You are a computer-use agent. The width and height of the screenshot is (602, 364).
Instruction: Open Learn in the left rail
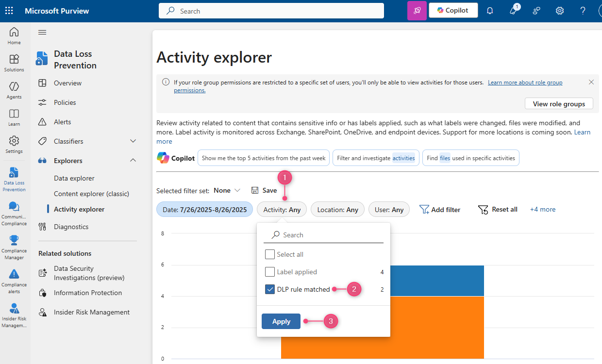(14, 117)
